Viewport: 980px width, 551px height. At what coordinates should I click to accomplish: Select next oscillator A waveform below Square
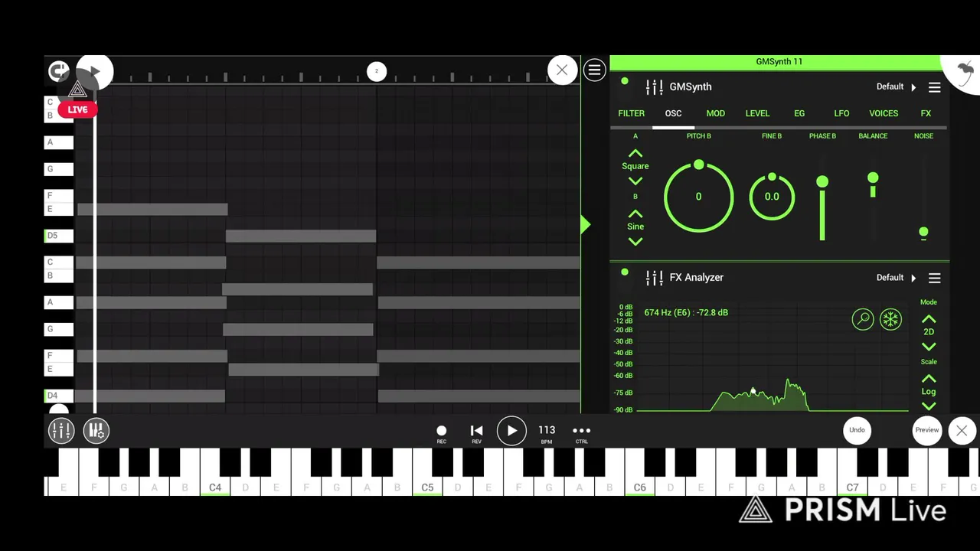pos(635,181)
